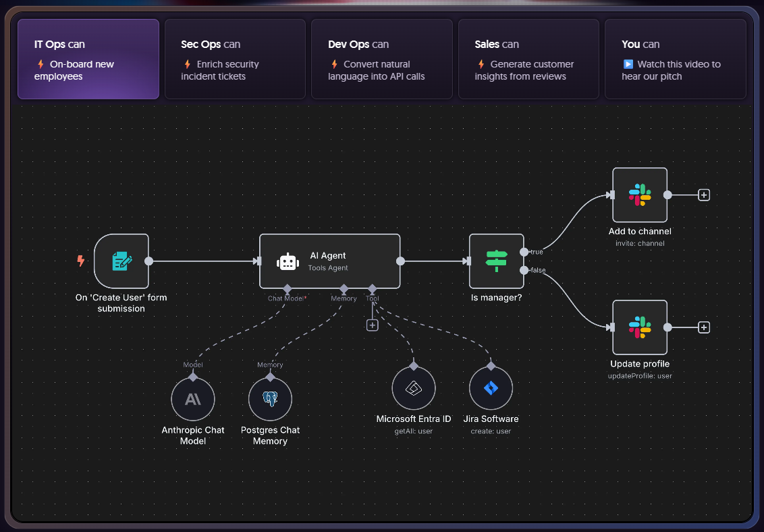This screenshot has width=764, height=532.
Task: Click plus button after 'Update profile'
Action: click(x=704, y=327)
